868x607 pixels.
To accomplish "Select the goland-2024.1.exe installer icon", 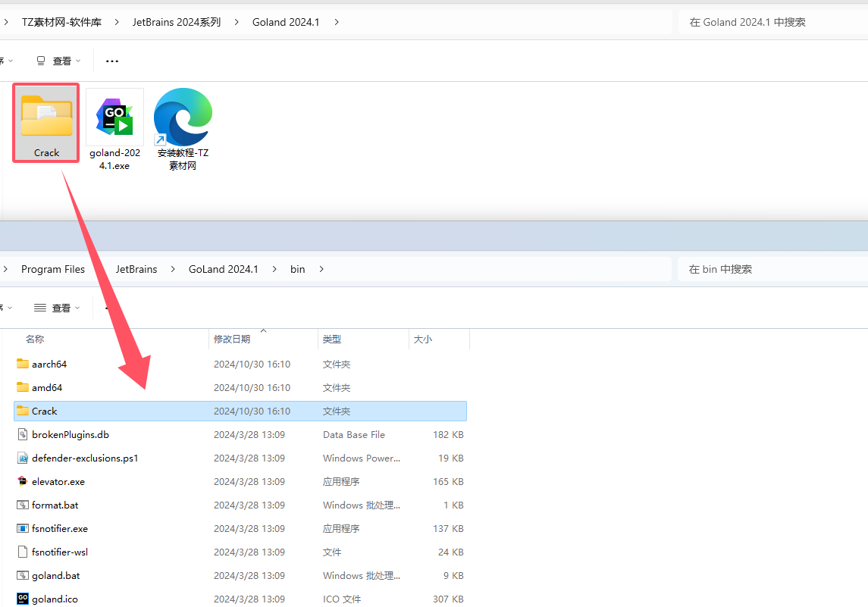I will coord(114,117).
